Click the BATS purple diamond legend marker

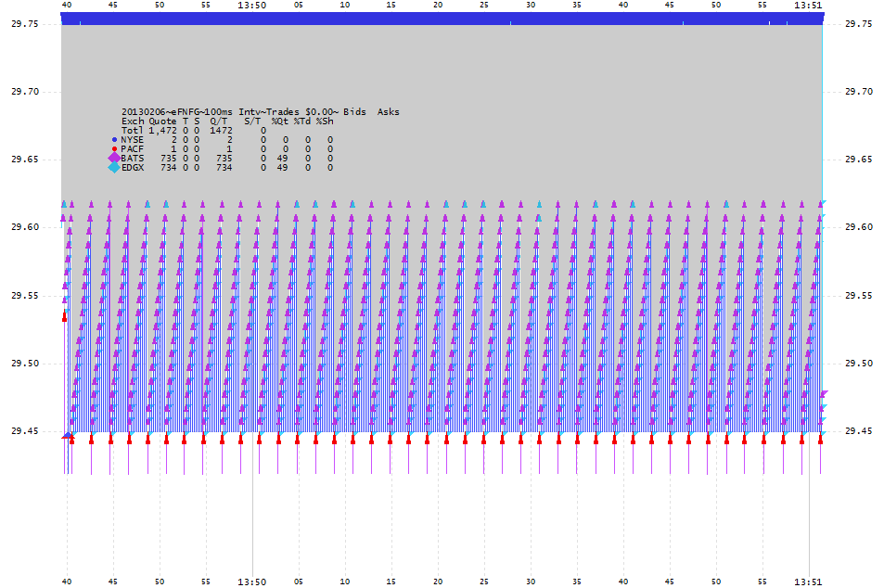pyautogui.click(x=114, y=158)
